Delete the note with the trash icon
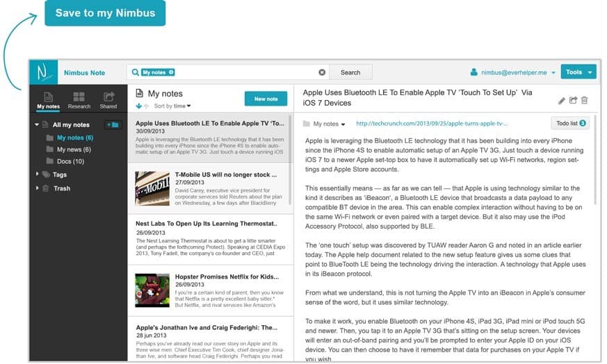The height and width of the screenshot is (364, 607). tap(585, 100)
